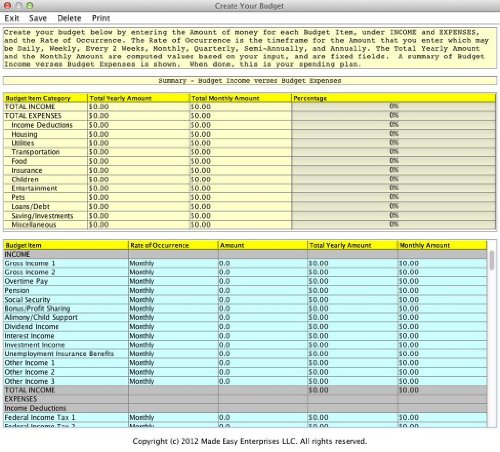Click the Miscellaneous percentage bar
Viewport: 500px width, 452px height.
tap(394, 224)
